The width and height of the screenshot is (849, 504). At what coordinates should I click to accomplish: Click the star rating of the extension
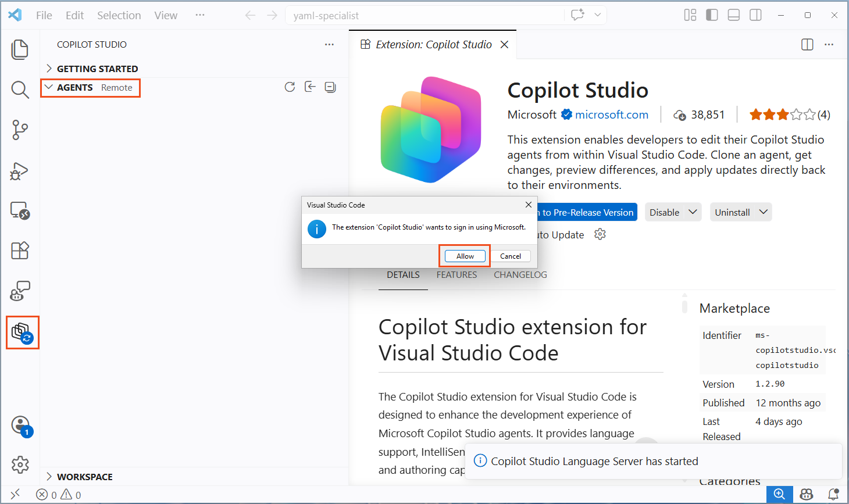pyautogui.click(x=782, y=115)
